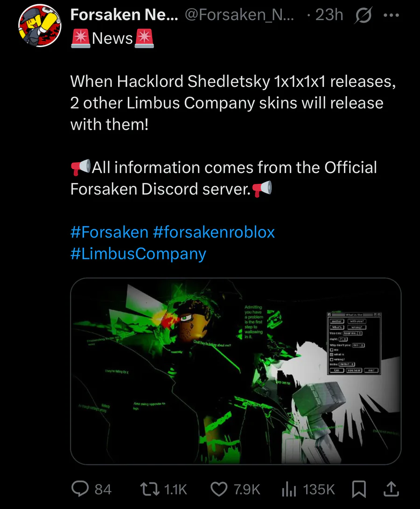This screenshot has height=509, width=420.
Task: Open the #forsakenroblox hashtag
Action: 214,232
